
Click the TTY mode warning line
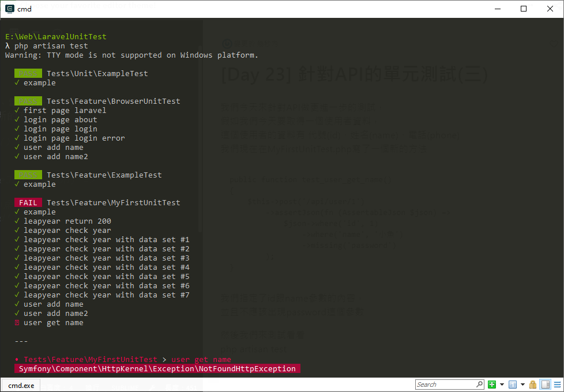131,55
